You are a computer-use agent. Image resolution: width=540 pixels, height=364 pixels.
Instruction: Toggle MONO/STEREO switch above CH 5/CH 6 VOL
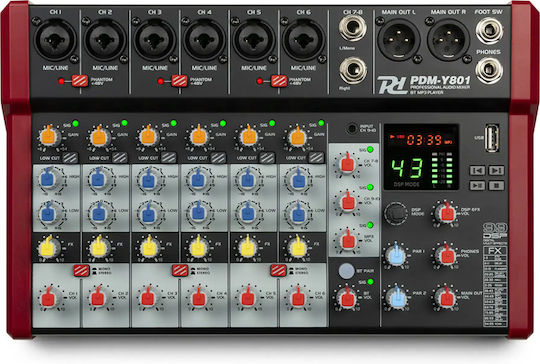coord(278,270)
